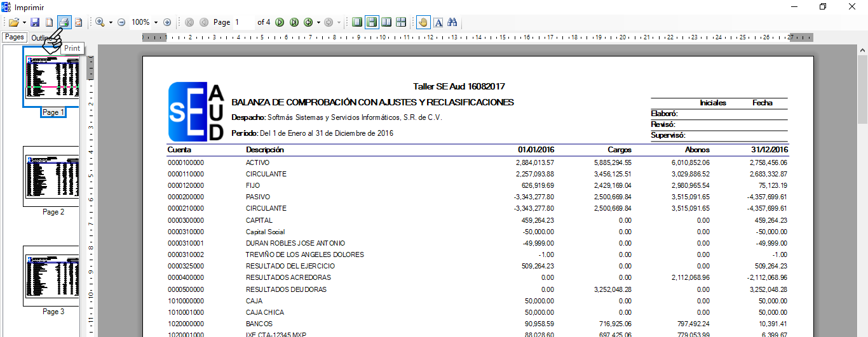Open the Find binoculars tool
The width and height of the screenshot is (868, 337).
point(452,22)
